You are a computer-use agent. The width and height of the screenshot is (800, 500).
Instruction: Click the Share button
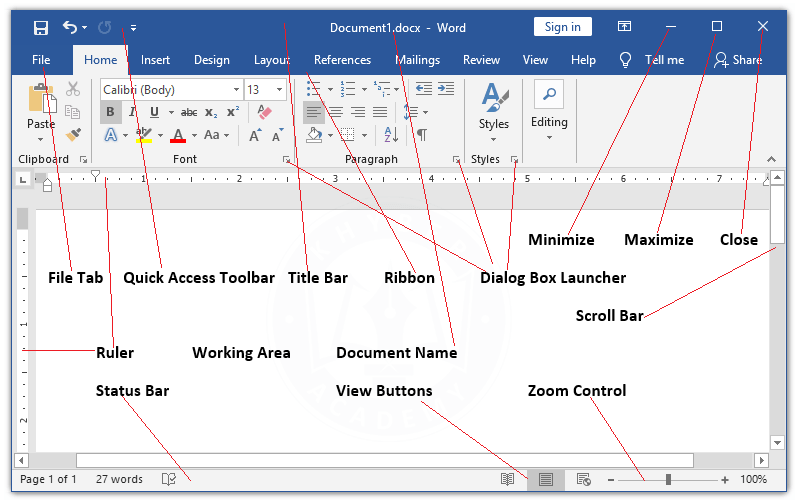tap(738, 60)
